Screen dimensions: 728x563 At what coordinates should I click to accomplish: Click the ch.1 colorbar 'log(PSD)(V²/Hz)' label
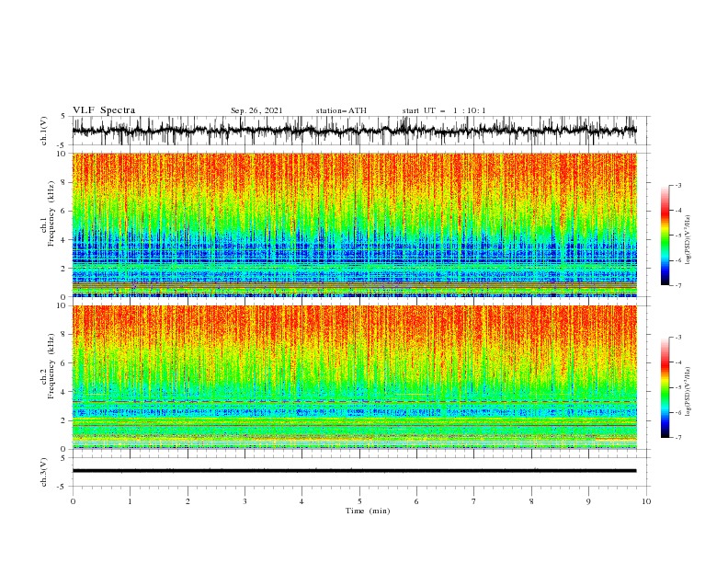[688, 240]
